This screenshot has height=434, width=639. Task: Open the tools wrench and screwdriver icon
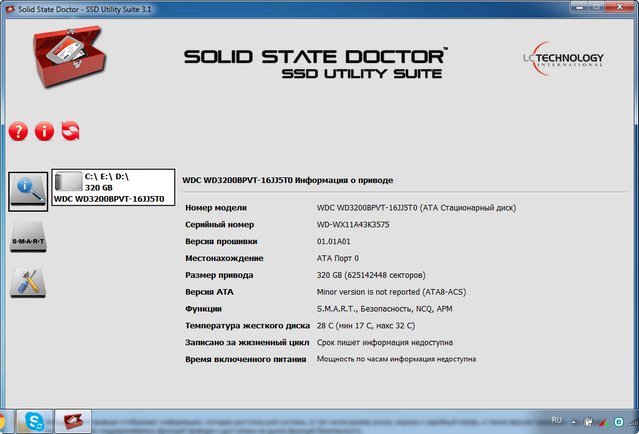point(28,282)
